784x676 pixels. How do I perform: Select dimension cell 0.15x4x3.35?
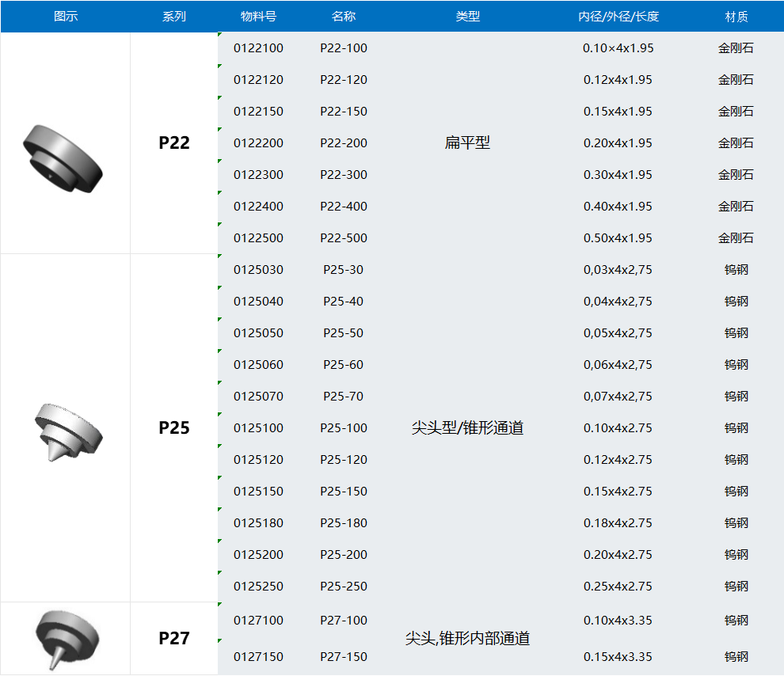pos(618,657)
